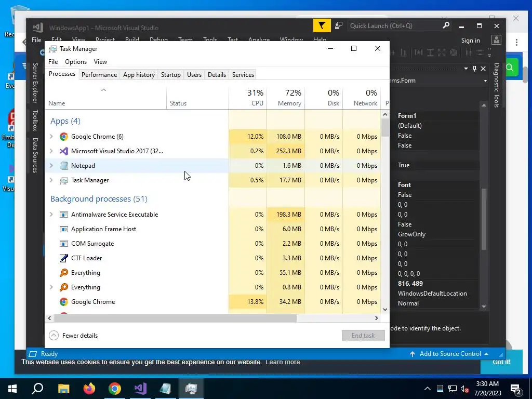Click the End task button

(x=363, y=336)
